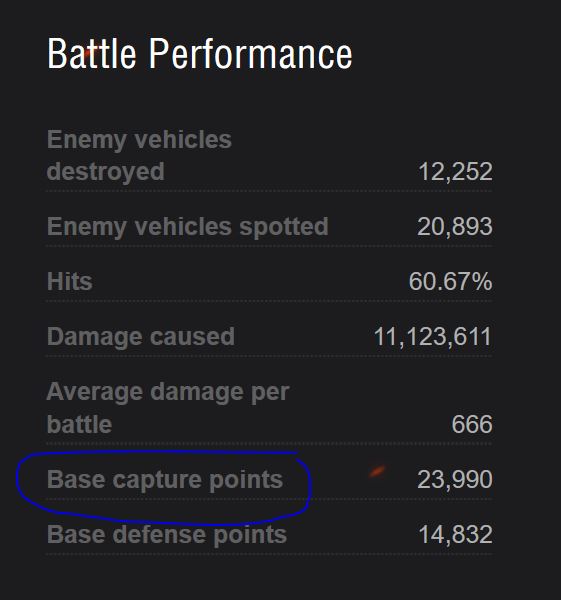561x600 pixels.
Task: Click the word Performance in the title
Action: coord(250,54)
